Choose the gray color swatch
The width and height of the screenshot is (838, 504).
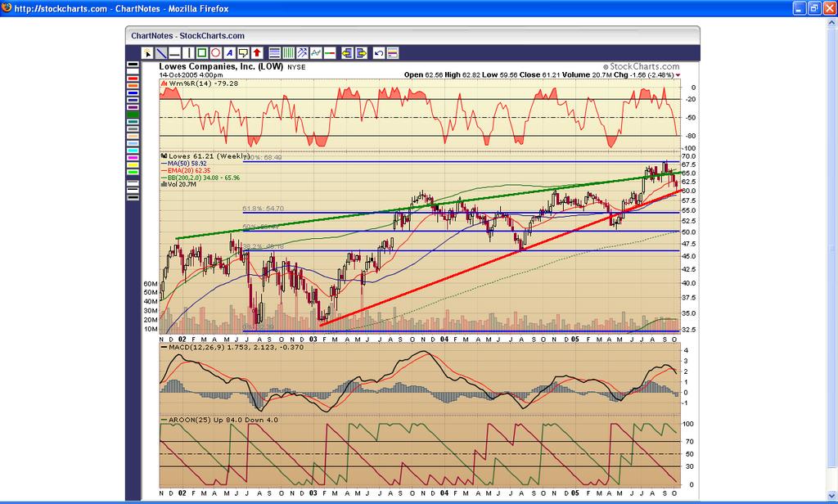coord(133,128)
